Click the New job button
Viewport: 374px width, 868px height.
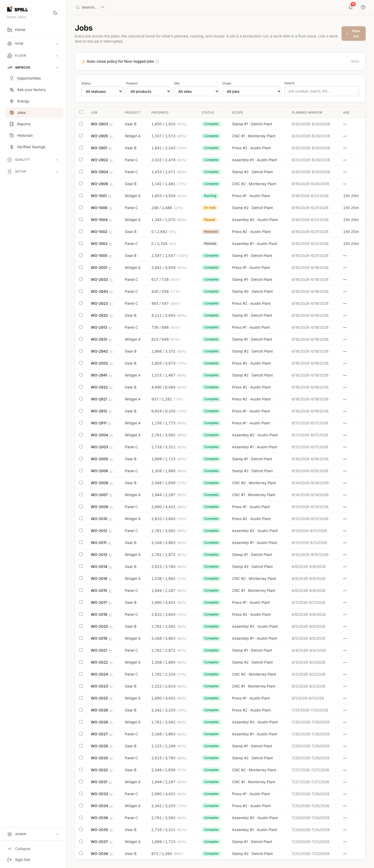[353, 34]
